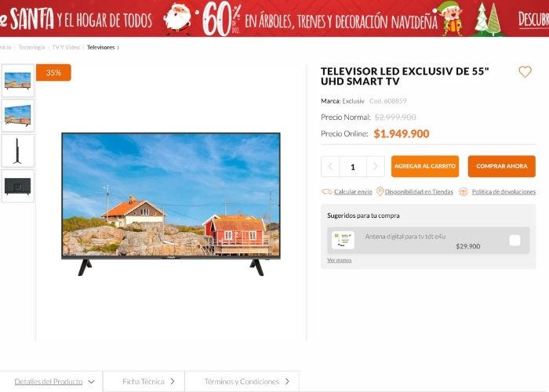Select the side-profile TV thumbnail

click(18, 151)
